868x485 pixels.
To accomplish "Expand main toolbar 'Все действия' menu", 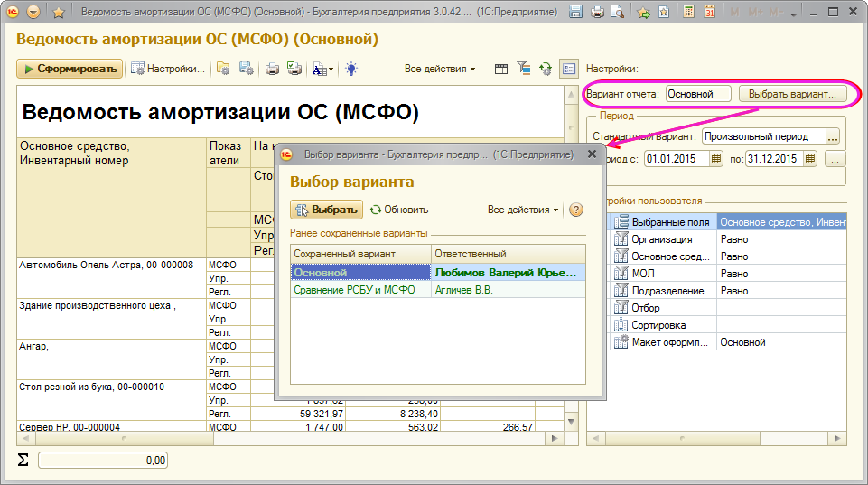I will pyautogui.click(x=440, y=69).
